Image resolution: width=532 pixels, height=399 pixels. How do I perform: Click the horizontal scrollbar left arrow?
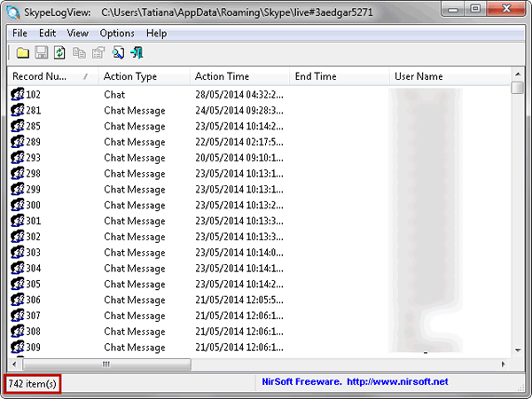[x=14, y=364]
